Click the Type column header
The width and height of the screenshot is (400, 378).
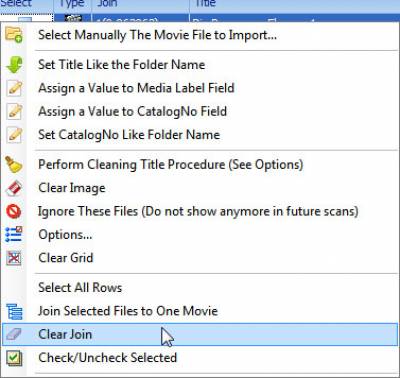coord(72,4)
